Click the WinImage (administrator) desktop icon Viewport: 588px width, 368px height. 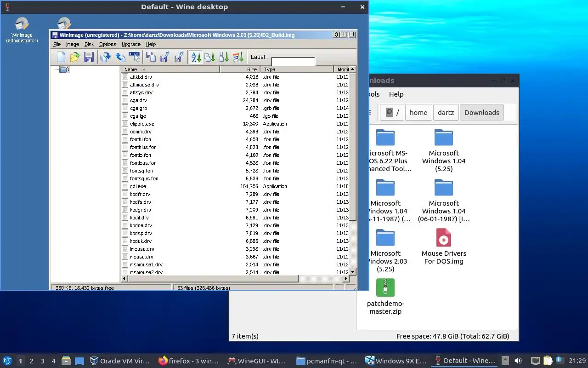pyautogui.click(x=22, y=30)
